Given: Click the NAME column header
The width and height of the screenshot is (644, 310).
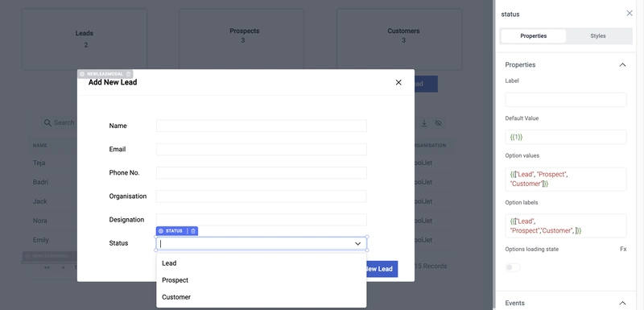Looking at the screenshot, I should 39,146.
